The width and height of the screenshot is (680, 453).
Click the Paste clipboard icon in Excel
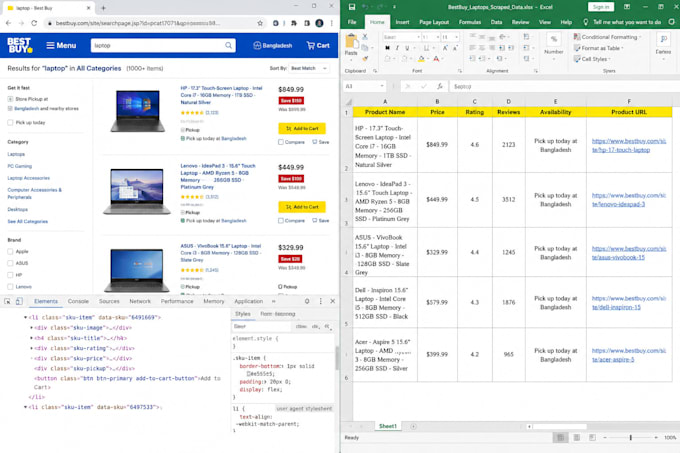351,42
